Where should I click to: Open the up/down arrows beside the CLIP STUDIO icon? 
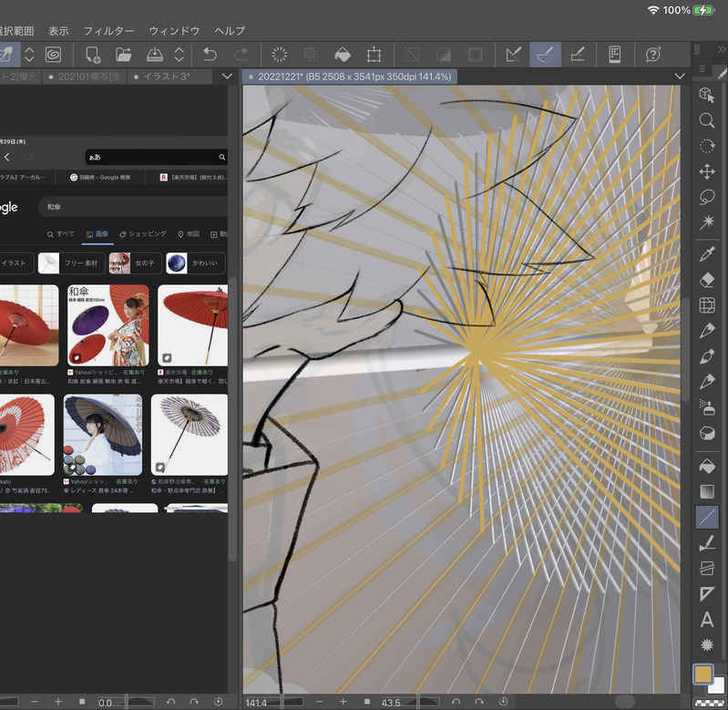pyautogui.click(x=29, y=55)
